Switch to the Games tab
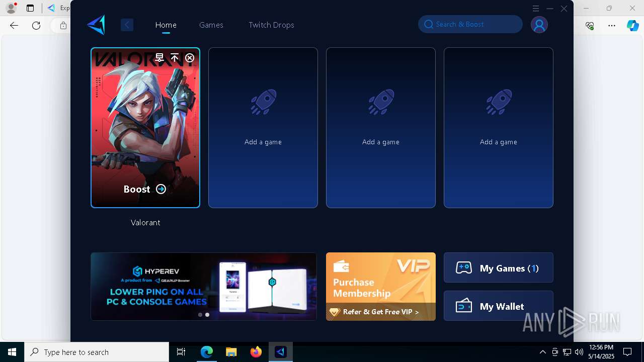The image size is (644, 362). (x=211, y=25)
